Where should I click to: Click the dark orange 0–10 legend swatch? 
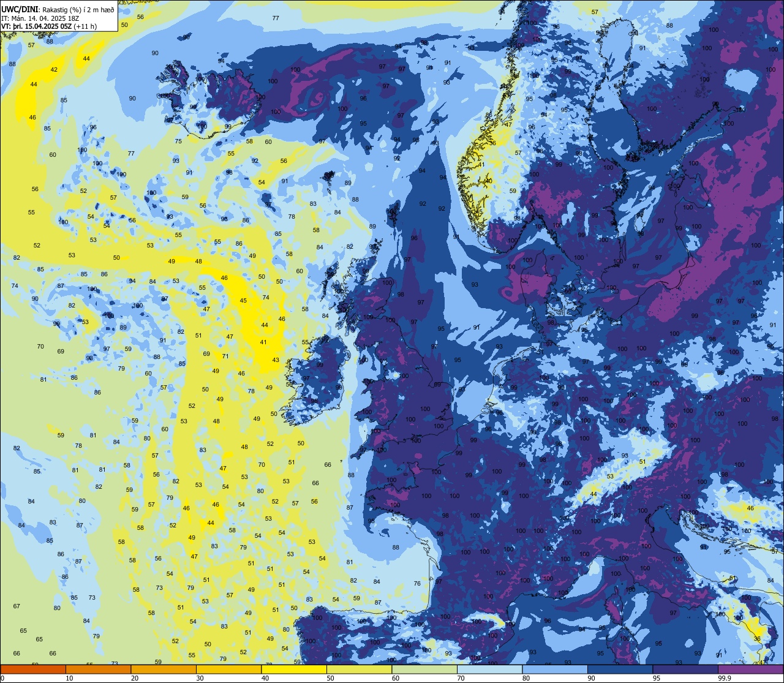coord(33,670)
